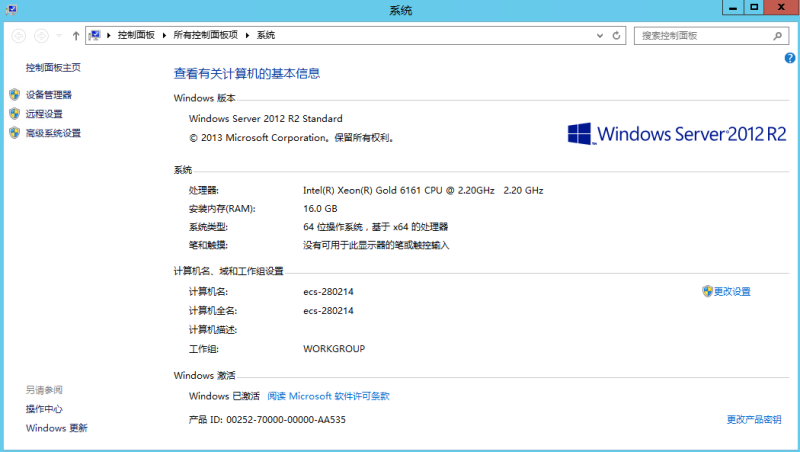Expand the arrow after 所有控制面板项 breadcrumb
Viewport: 800px width, 452px height.
click(247, 35)
